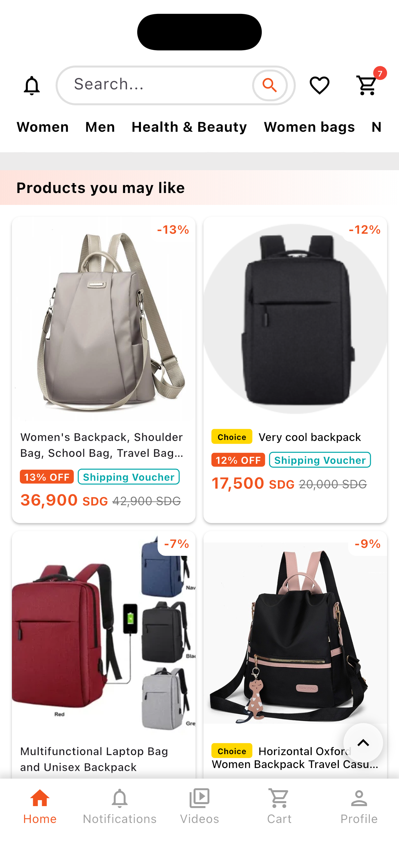Tap the orange search magnifier button

click(270, 85)
